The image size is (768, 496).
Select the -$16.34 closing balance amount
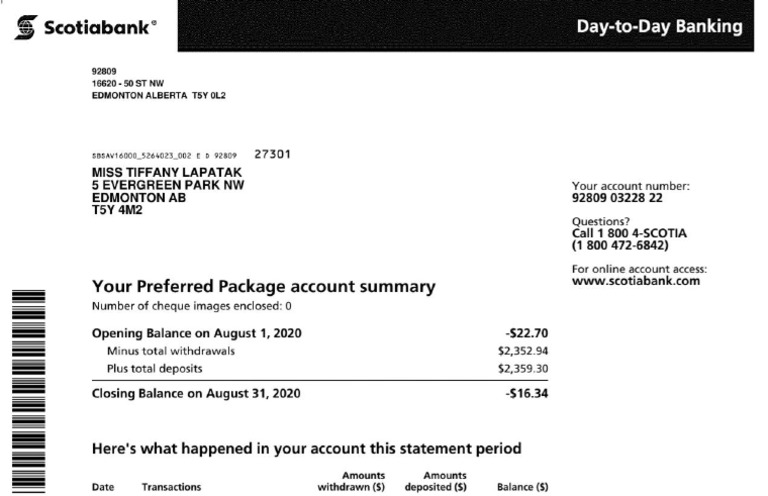(x=527, y=393)
